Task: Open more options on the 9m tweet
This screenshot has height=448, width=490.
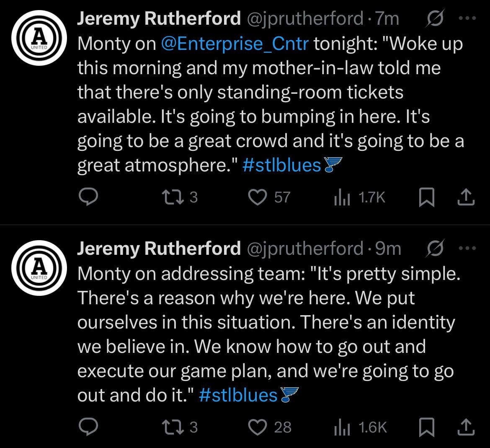Action: tap(467, 248)
